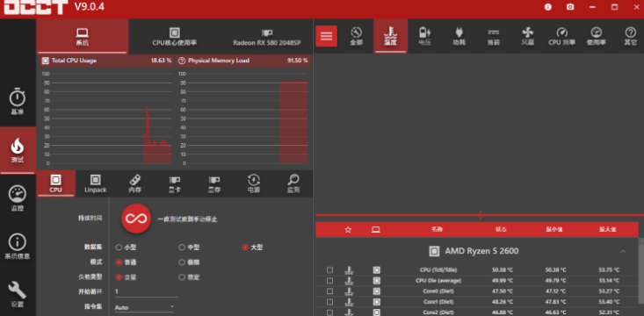Select the 显卡 GPU 3D test tab

(x=175, y=183)
